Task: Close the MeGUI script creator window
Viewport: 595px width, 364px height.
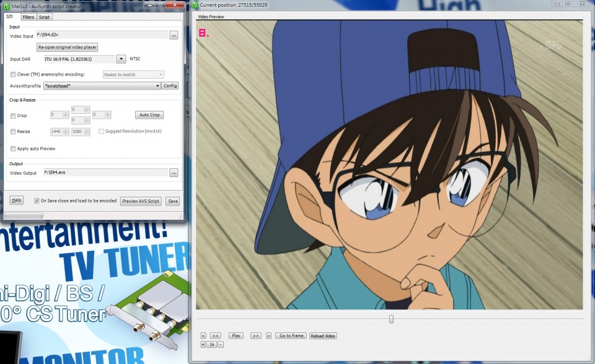Action: point(175,5)
